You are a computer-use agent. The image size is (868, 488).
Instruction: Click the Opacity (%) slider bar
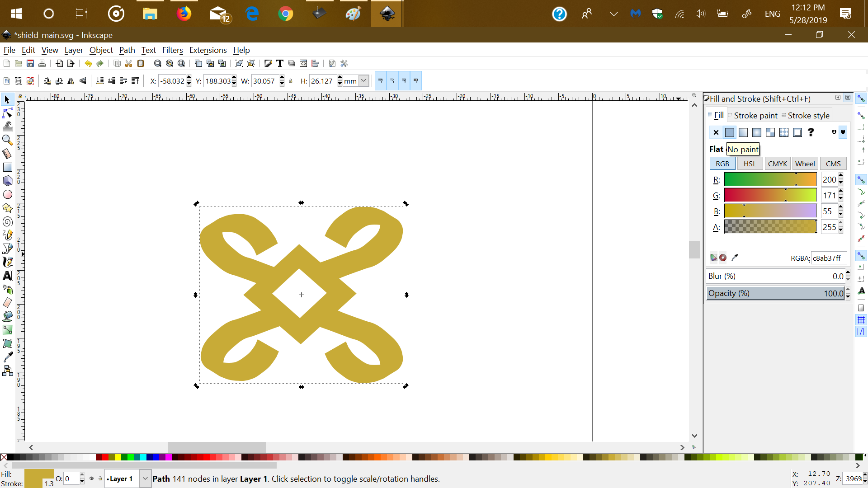coord(775,293)
